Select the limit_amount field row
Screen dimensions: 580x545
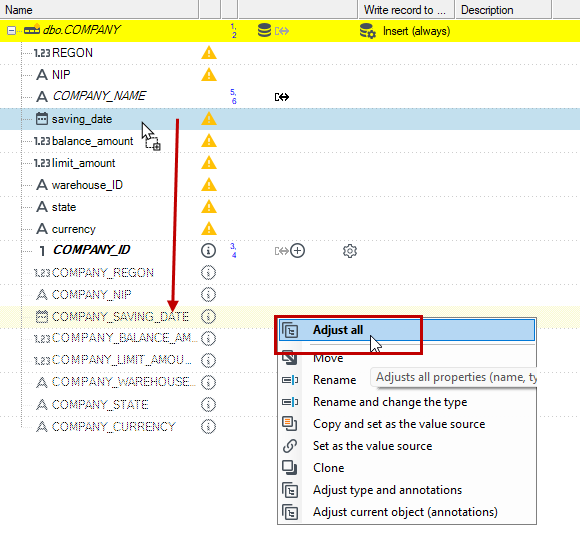[x=290, y=163]
